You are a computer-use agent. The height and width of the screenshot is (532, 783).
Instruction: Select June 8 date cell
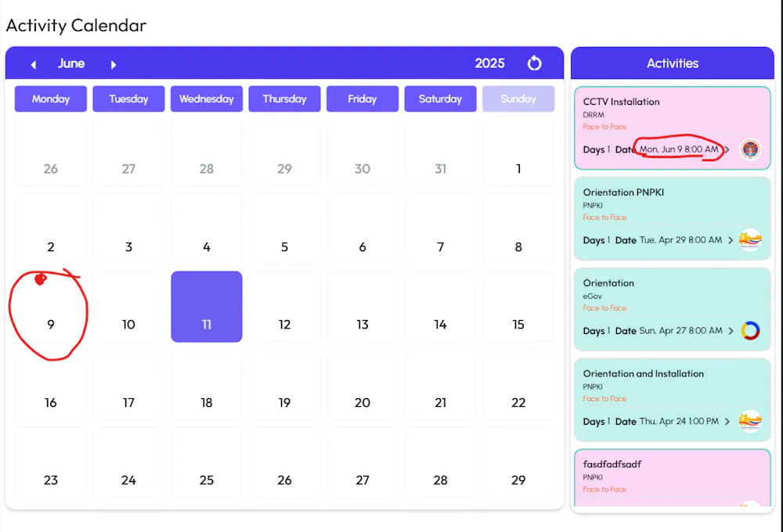coord(518,229)
